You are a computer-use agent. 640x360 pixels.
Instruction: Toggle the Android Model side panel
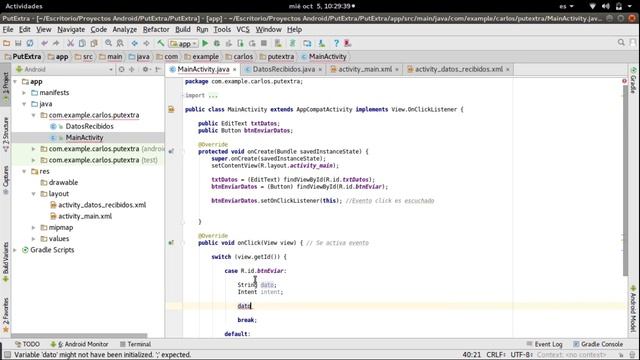click(633, 308)
